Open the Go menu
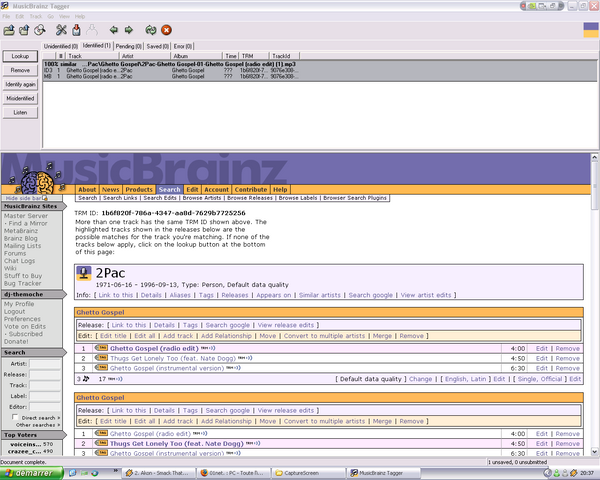600x480 pixels. click(x=51, y=16)
